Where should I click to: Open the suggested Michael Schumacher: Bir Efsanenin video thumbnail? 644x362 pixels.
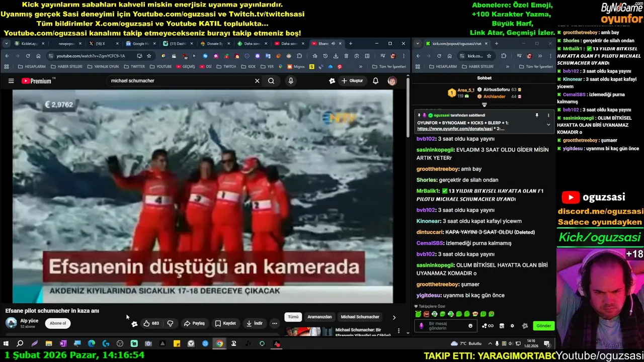pyautogui.click(x=309, y=332)
